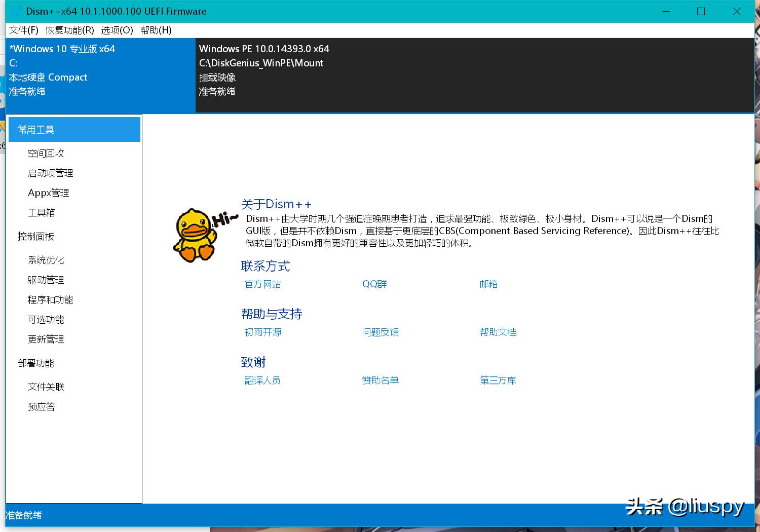This screenshot has width=760, height=532.
Task: Open the 第三方库 link under 致谢
Action: 498,380
